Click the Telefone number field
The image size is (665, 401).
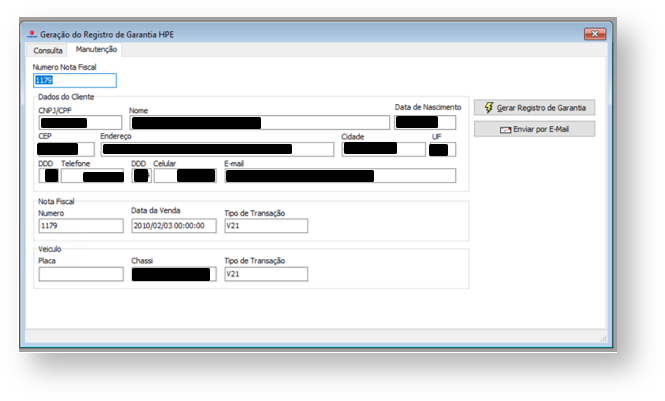[92, 175]
